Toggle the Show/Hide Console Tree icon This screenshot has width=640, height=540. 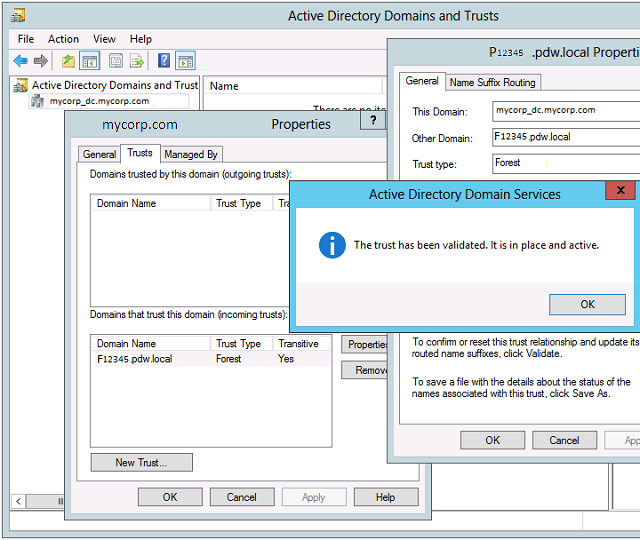coord(89,61)
